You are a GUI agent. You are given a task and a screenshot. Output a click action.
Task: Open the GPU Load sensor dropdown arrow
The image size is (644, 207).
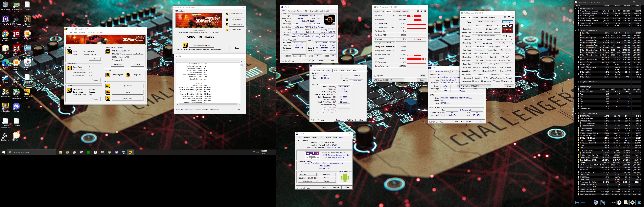point(394,39)
